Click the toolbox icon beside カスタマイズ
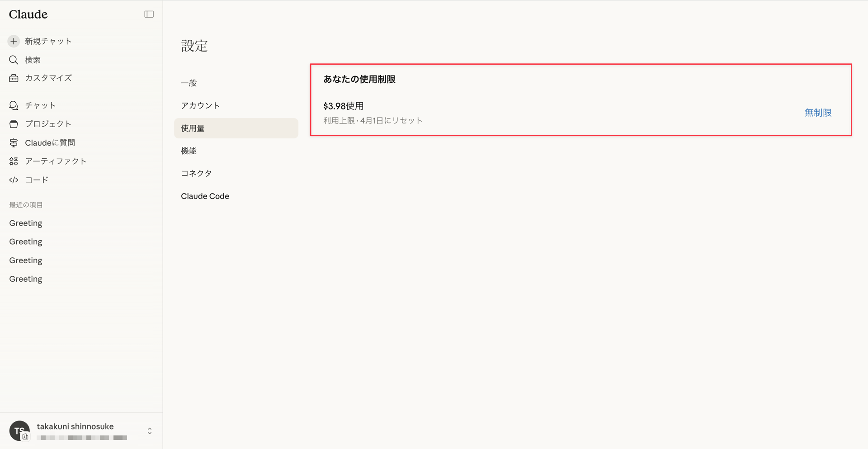The height and width of the screenshot is (449, 868). [x=14, y=78]
